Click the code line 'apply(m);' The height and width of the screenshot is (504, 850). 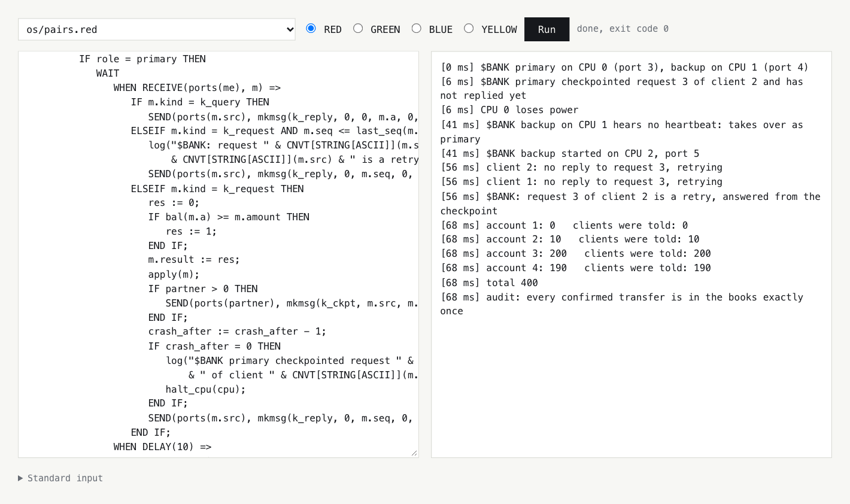174,274
